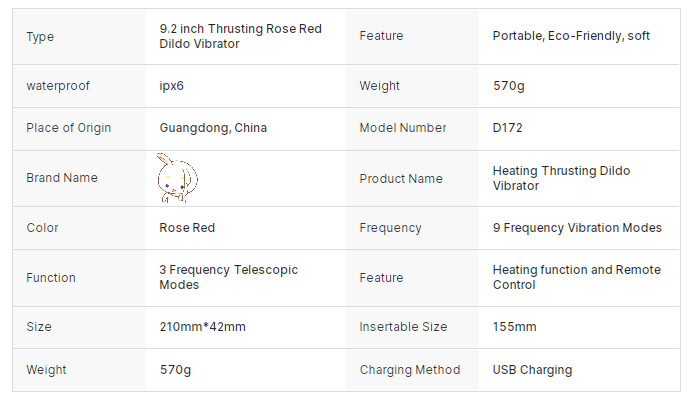
Task: Click the Heating function and Remote Control text
Action: coord(577,277)
